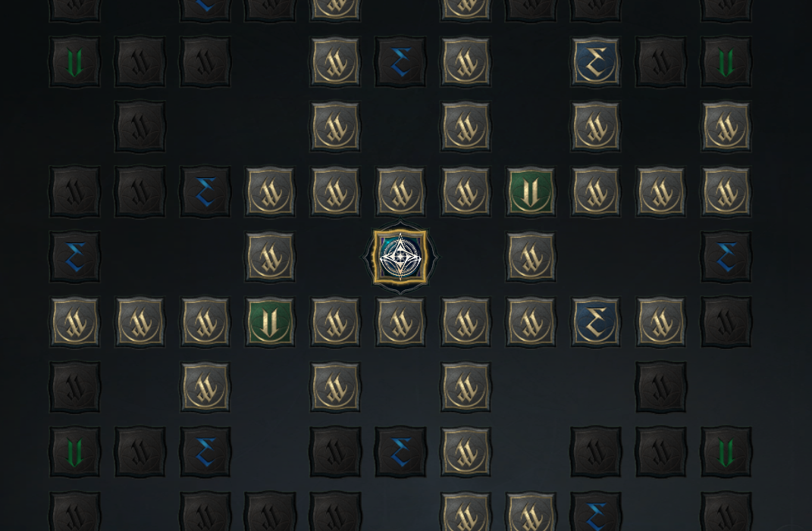Viewport: 812px width, 531px height.
Task: Select locked blue node straight below the start node
Action: [x=400, y=451]
